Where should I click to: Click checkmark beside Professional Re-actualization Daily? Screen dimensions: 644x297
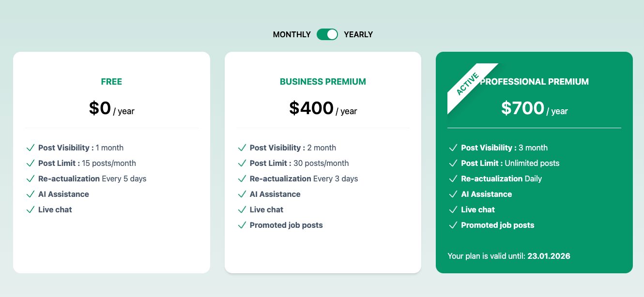(453, 178)
